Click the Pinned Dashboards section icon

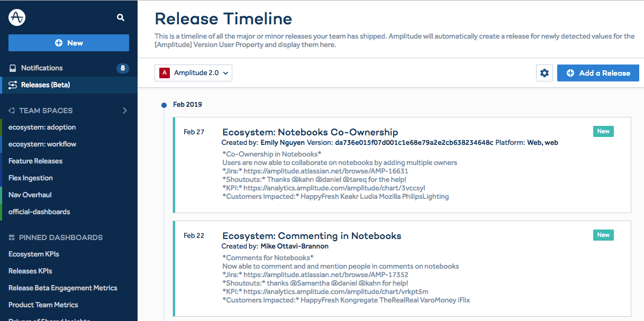point(11,237)
